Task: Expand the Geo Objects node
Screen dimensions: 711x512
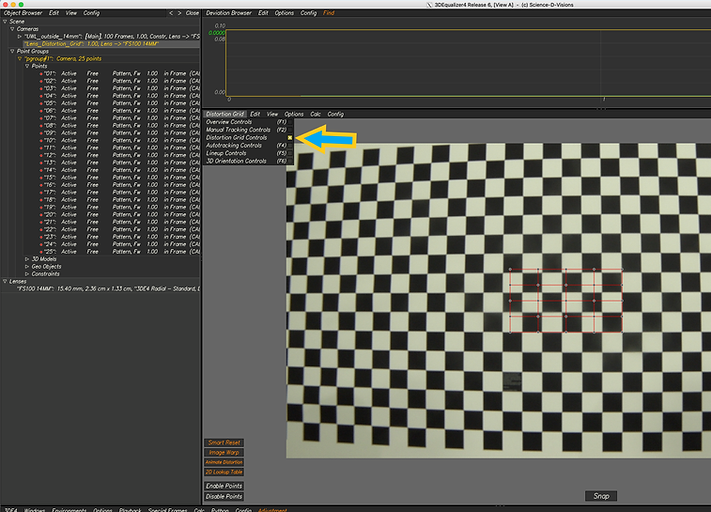Action: (27, 267)
